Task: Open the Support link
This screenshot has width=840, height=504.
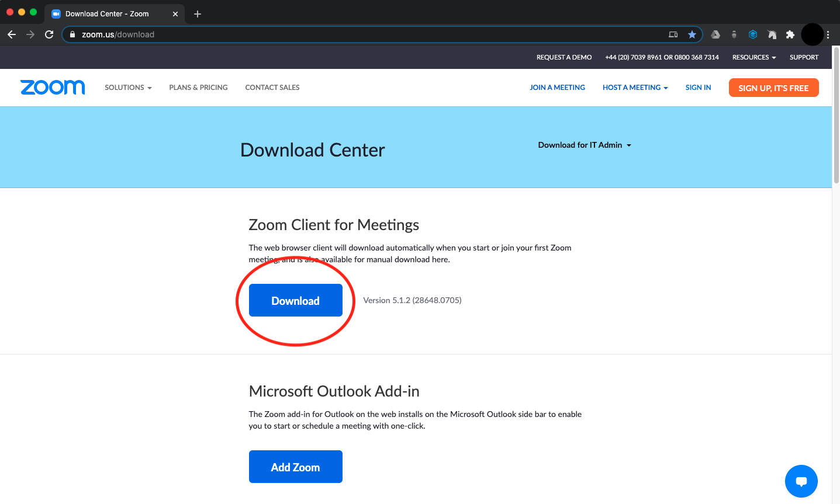Action: click(x=804, y=57)
